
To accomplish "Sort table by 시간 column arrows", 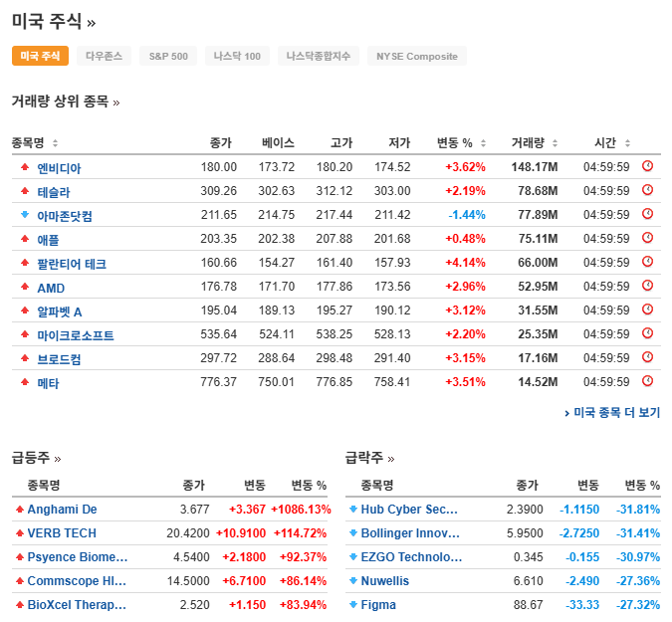I will pos(627,143).
